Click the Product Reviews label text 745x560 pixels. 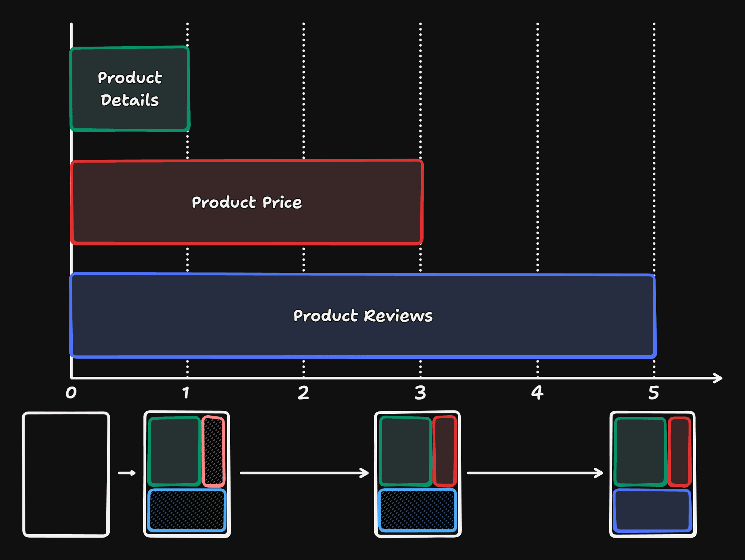[x=363, y=316]
